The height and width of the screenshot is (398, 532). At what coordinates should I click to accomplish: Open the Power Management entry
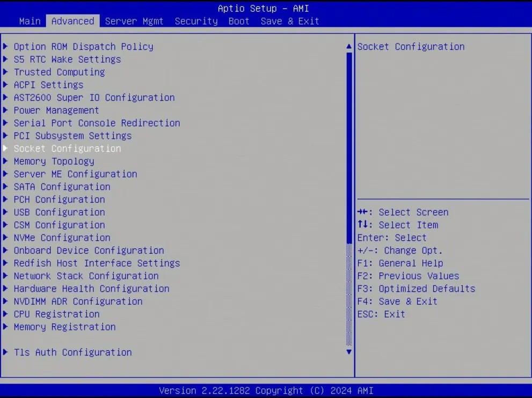tap(56, 110)
